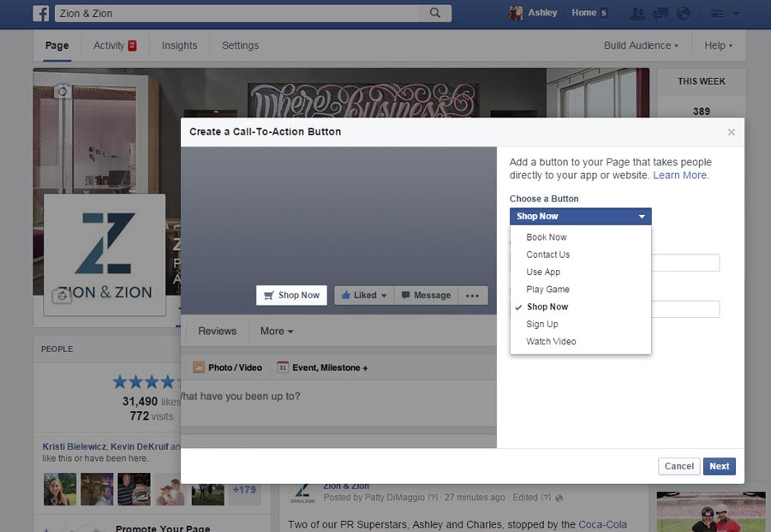Open the notifications globe icon
771x532 pixels.
(x=682, y=13)
